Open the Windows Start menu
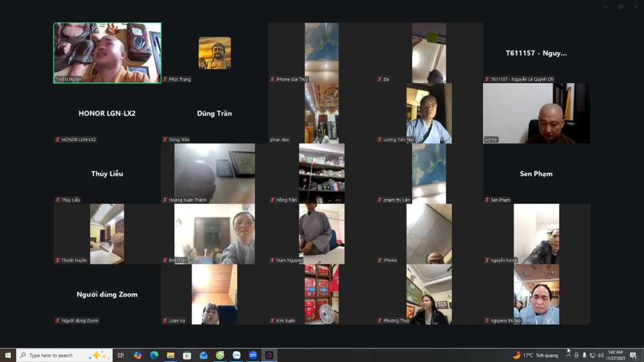 [8, 355]
